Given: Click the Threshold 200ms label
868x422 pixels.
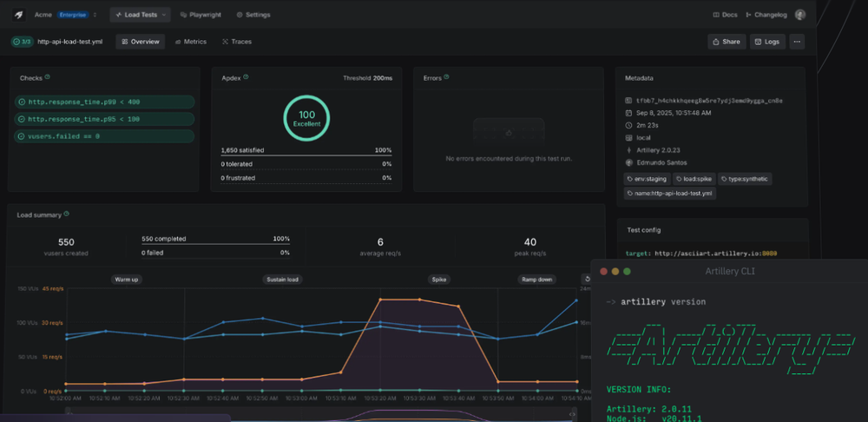Looking at the screenshot, I should click(x=367, y=78).
